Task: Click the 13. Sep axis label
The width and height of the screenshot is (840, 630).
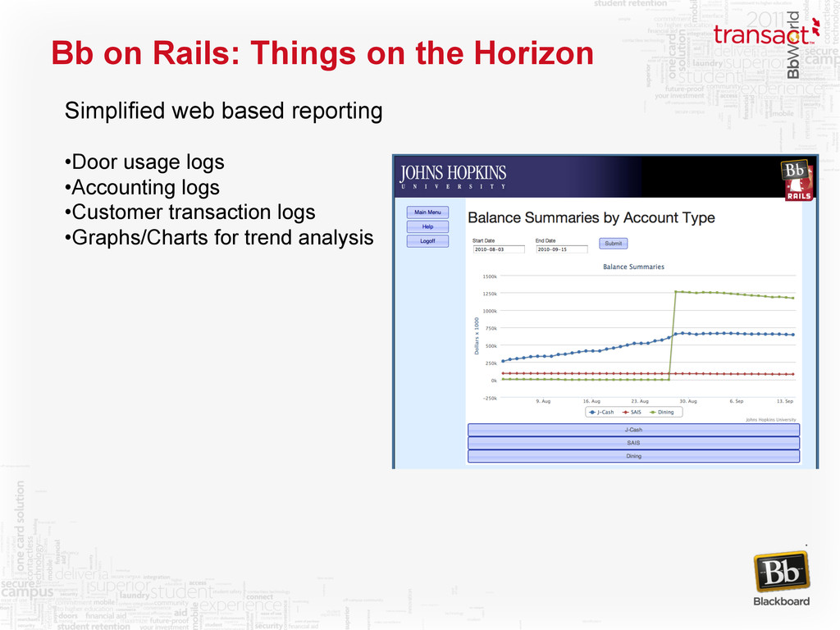Action: click(785, 401)
